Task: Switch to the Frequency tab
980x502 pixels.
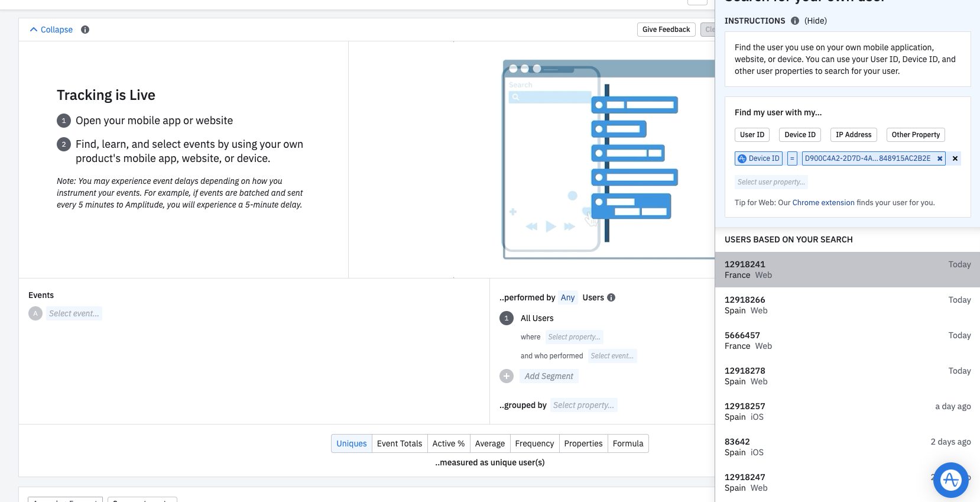Action: point(534,443)
